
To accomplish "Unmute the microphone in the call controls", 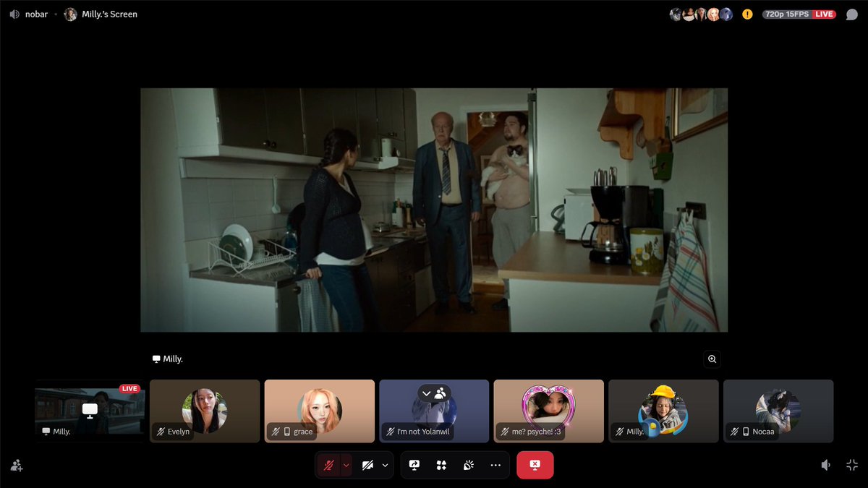I will point(329,465).
